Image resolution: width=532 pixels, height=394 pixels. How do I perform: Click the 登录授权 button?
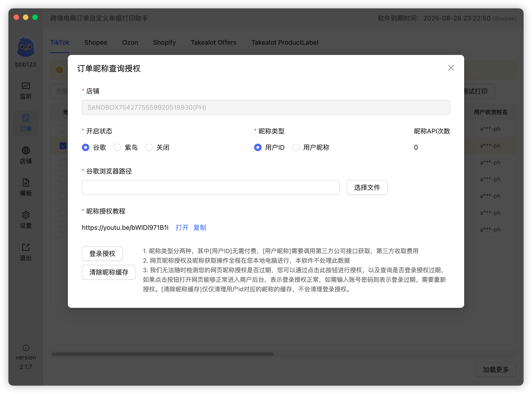coord(102,254)
